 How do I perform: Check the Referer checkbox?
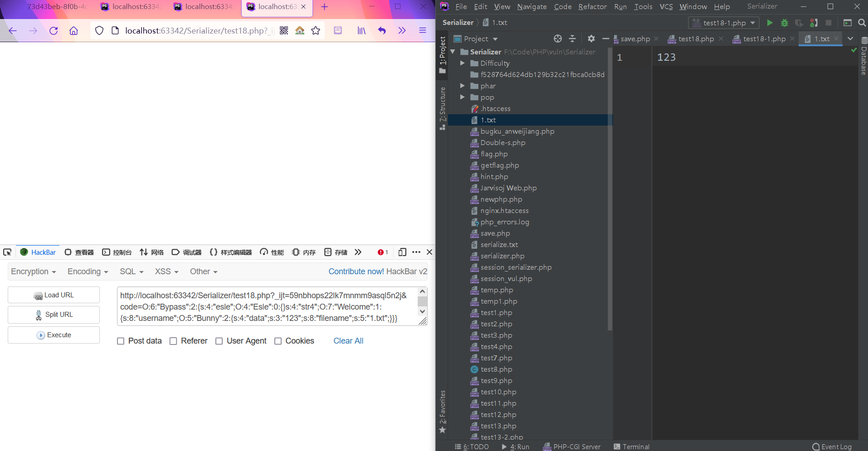coord(173,341)
